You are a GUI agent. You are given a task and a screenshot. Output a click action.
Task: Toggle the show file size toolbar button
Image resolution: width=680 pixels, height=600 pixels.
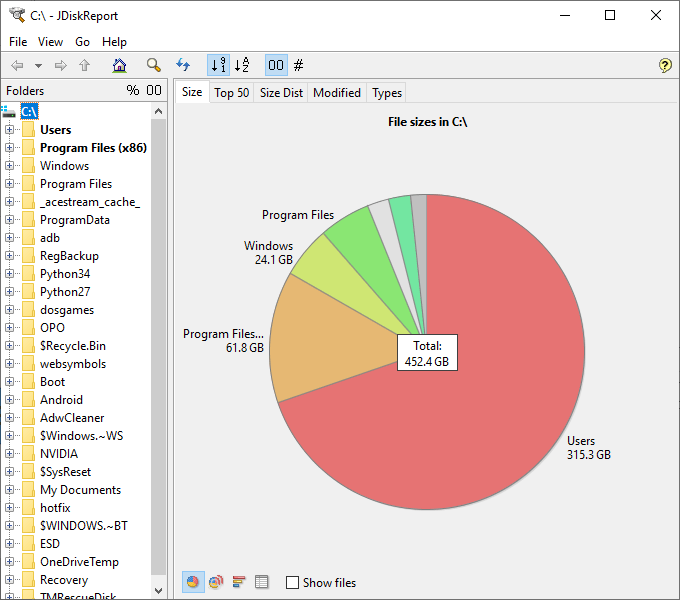[276, 65]
